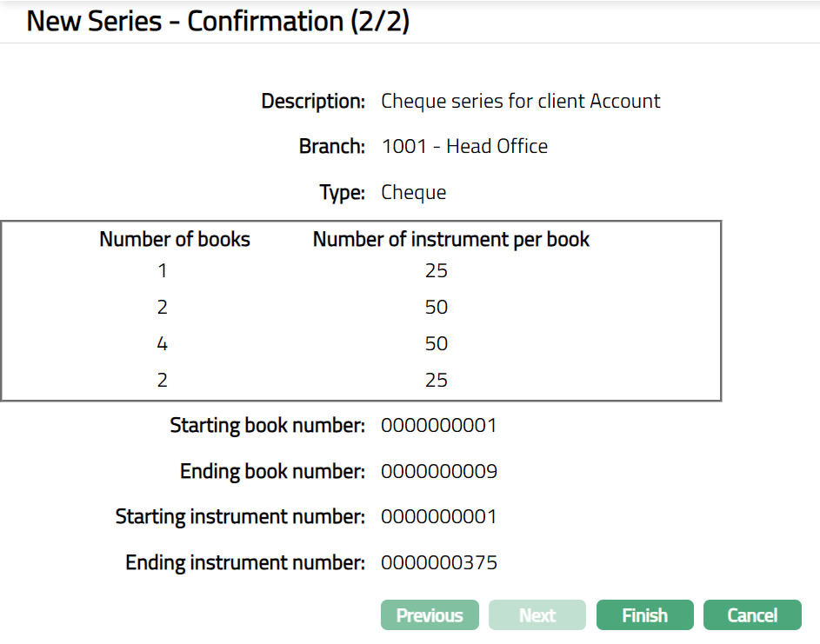The width and height of the screenshot is (820, 644).
Task: Click the 'Type:' label
Action: [342, 192]
